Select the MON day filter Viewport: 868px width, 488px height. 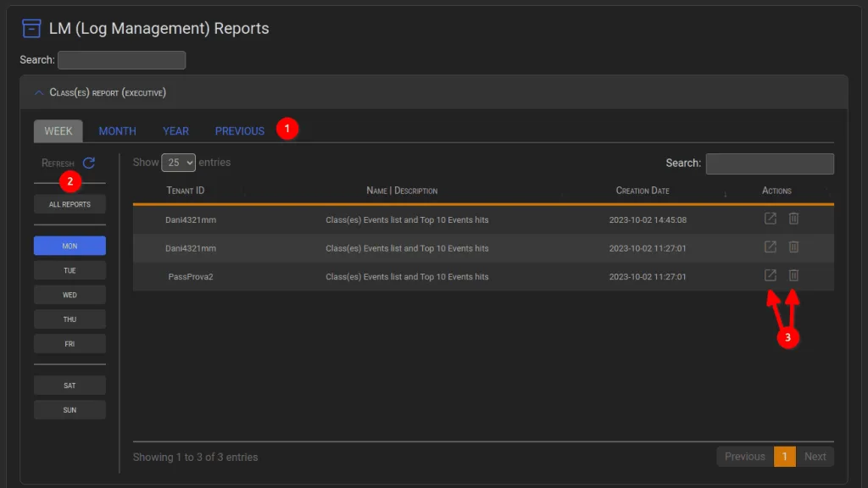[x=70, y=246]
